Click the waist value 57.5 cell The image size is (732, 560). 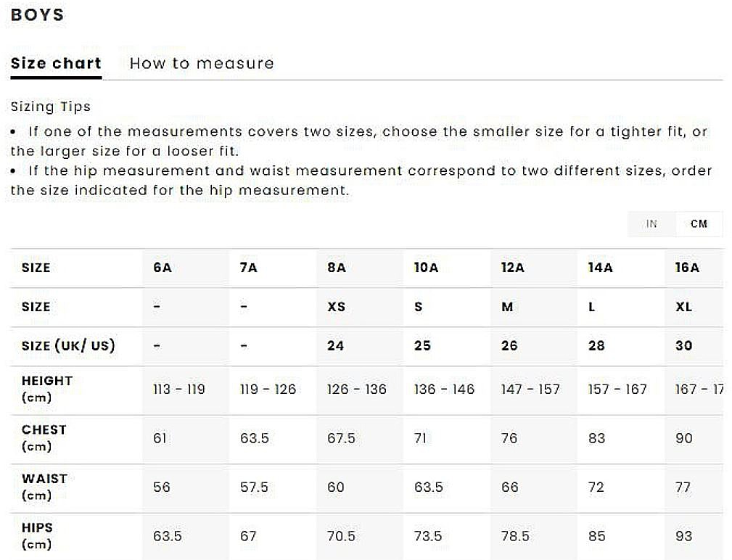coord(254,487)
